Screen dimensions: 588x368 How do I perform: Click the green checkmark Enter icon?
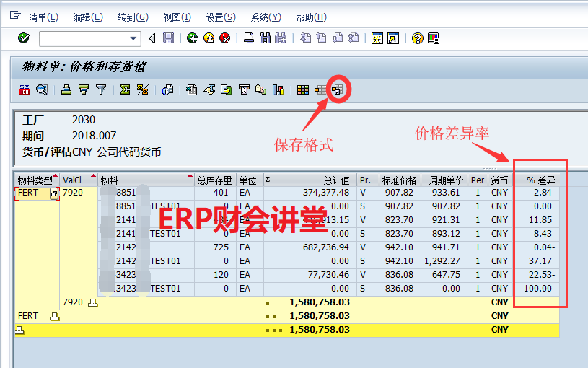(x=24, y=38)
